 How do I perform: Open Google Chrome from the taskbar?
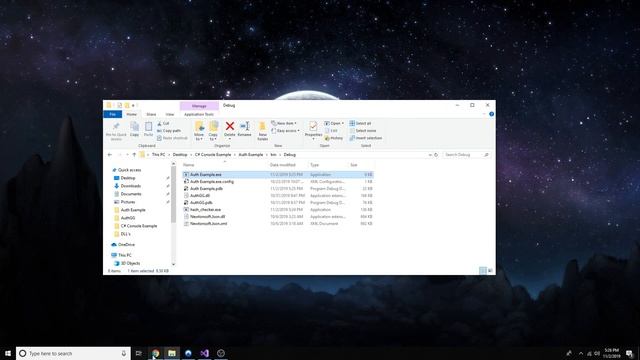click(x=156, y=353)
